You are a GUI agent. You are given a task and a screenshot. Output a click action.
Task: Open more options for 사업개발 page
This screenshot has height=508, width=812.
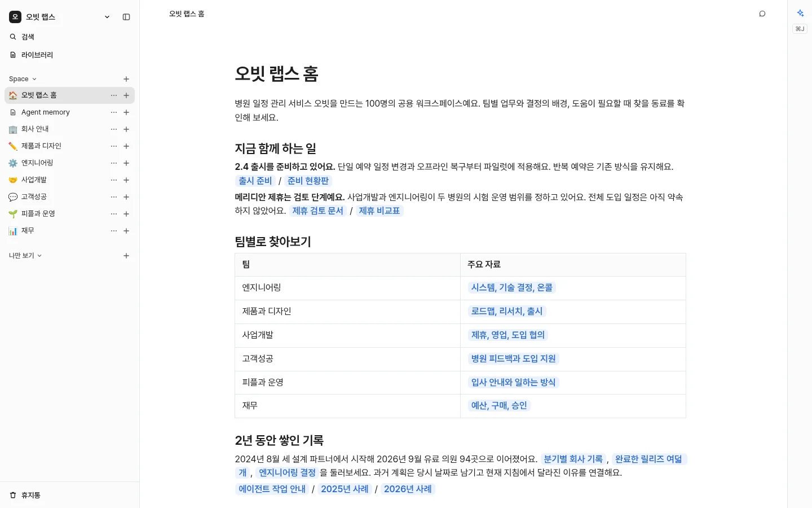tap(114, 180)
